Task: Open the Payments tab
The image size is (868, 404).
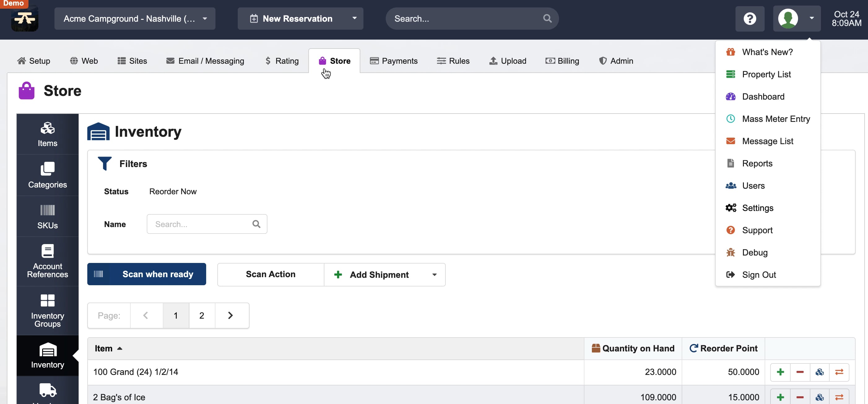Action: (x=393, y=61)
